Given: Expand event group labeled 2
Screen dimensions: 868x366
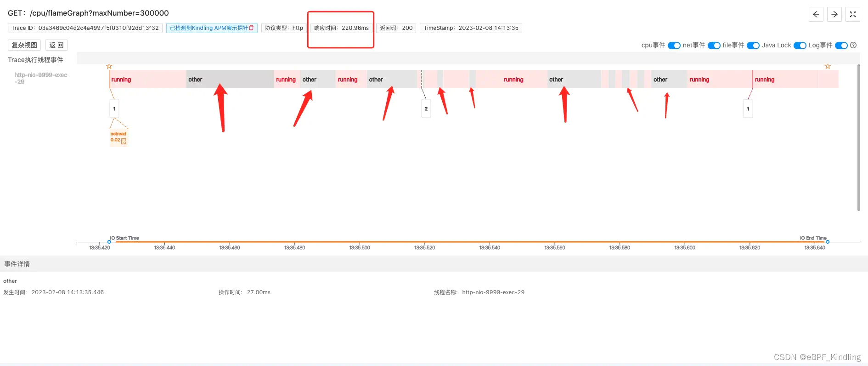Looking at the screenshot, I should tap(426, 109).
